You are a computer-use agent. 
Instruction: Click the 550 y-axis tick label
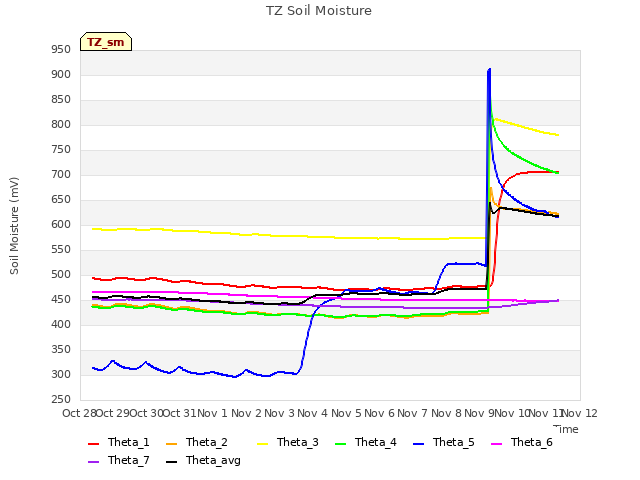pos(61,250)
